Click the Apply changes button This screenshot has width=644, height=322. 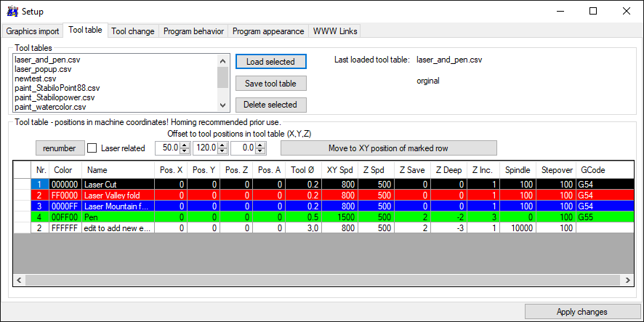point(581,312)
